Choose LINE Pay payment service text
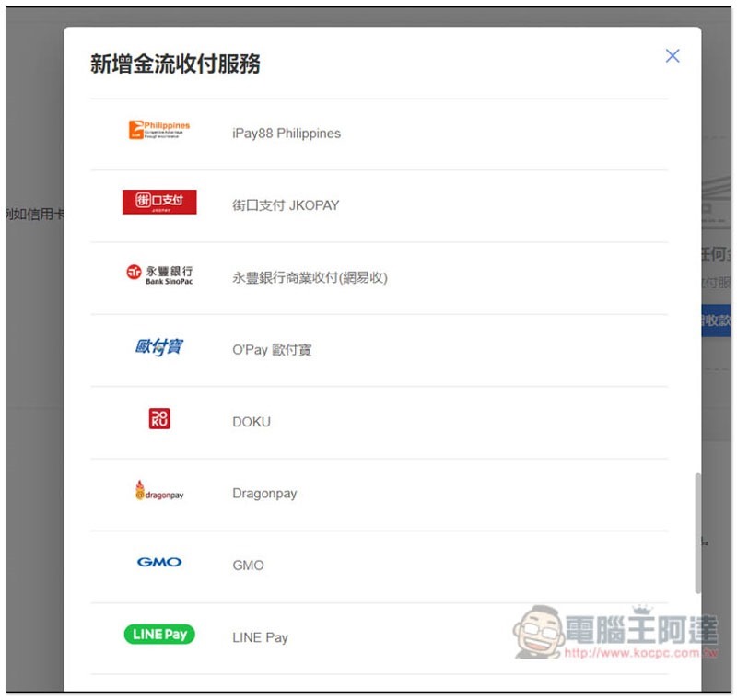 click(x=260, y=637)
